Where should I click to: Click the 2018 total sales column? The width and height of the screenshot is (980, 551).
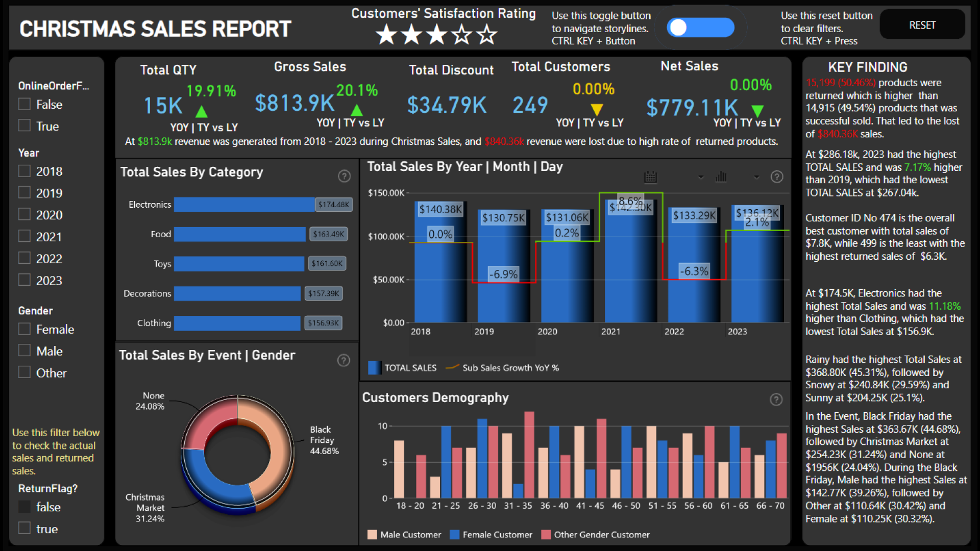[440, 262]
